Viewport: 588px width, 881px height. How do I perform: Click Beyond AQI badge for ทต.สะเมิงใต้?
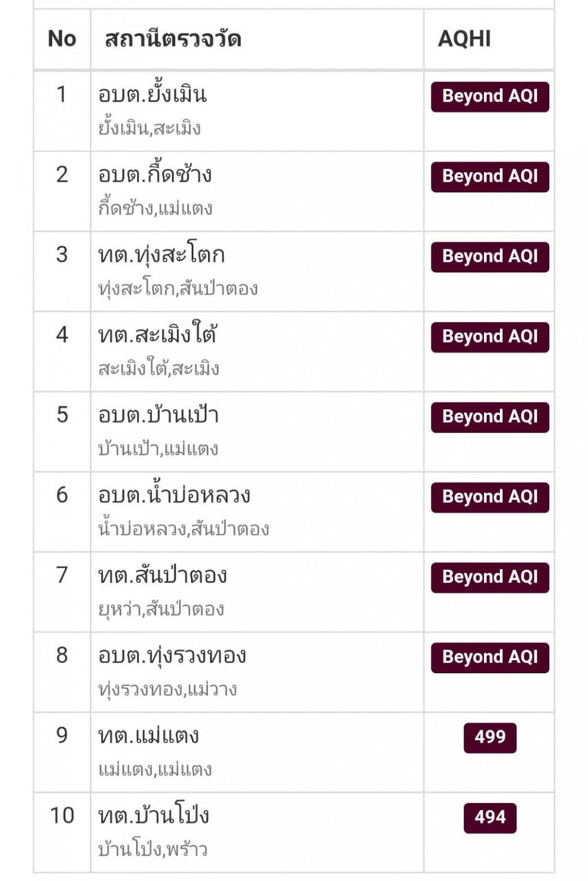[x=489, y=337]
